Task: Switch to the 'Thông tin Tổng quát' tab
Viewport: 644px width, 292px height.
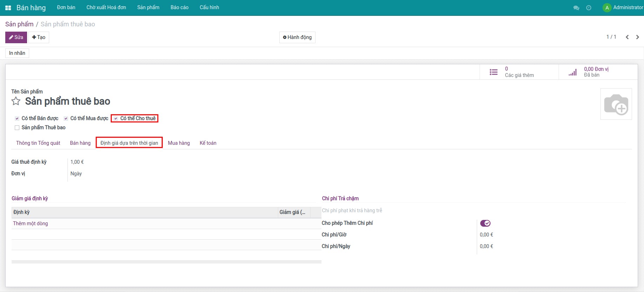Action: (x=38, y=143)
